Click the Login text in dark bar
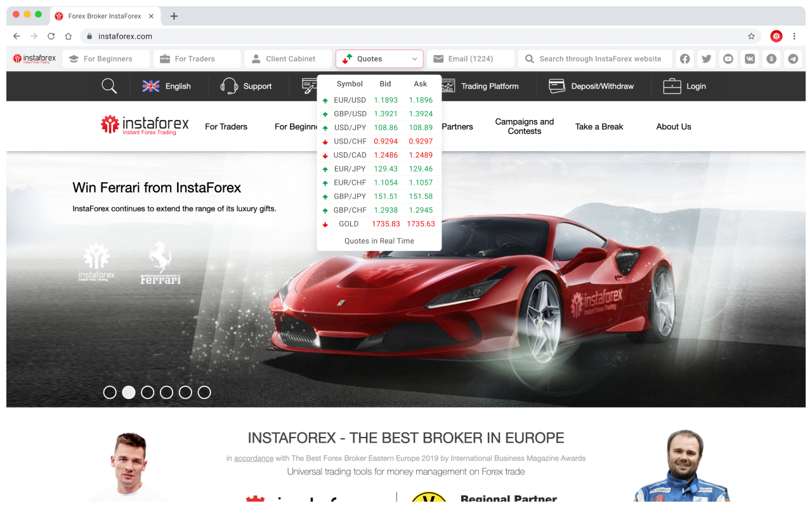This screenshot has width=812, height=508. pyautogui.click(x=696, y=86)
